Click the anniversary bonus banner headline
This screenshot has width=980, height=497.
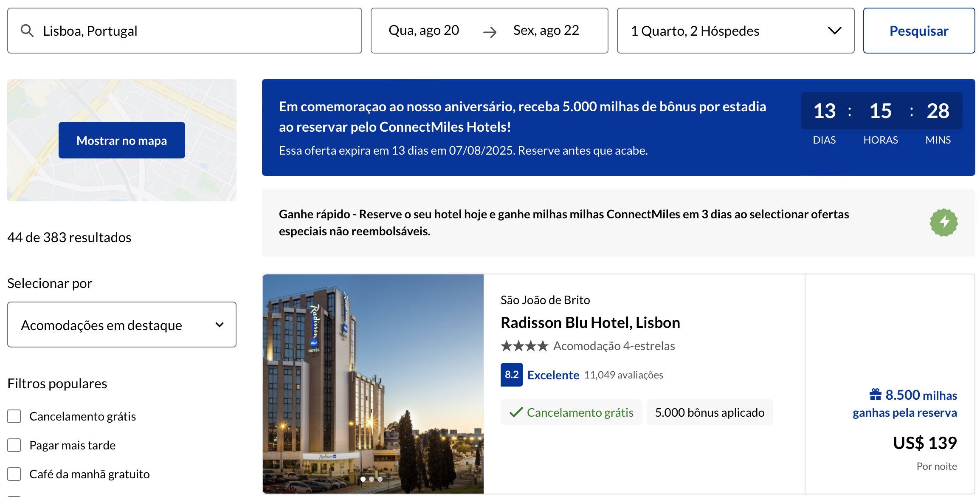point(522,117)
